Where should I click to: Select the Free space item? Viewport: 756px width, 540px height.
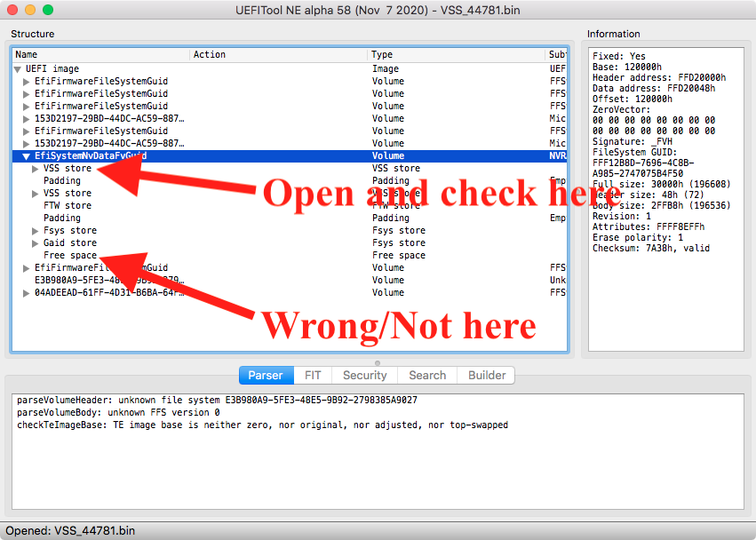click(70, 256)
